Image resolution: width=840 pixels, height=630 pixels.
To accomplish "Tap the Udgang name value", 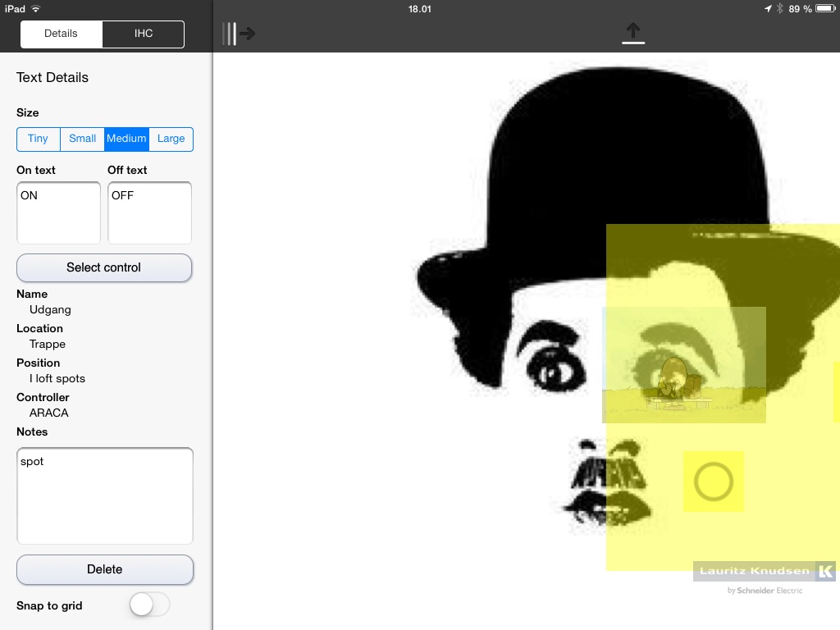I will tap(50, 309).
